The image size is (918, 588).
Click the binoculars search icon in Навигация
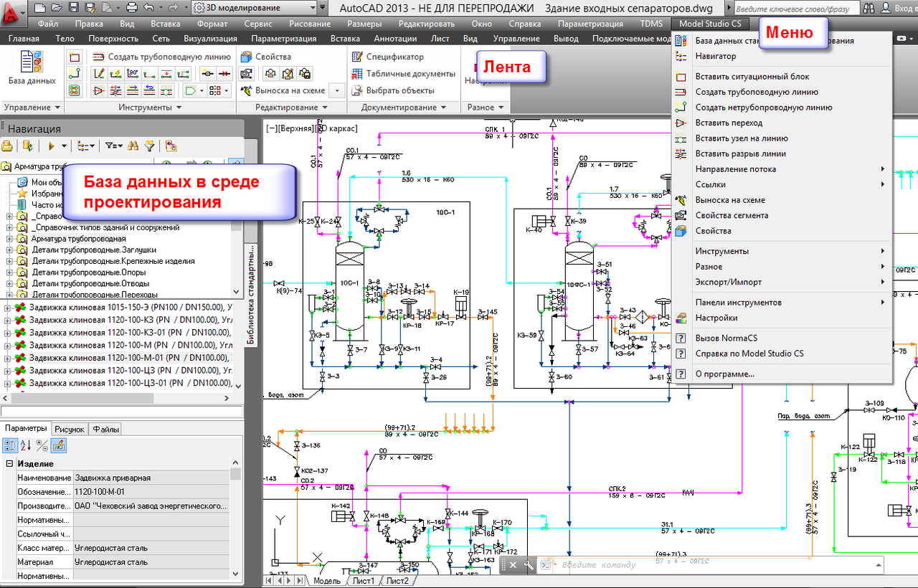click(x=133, y=146)
